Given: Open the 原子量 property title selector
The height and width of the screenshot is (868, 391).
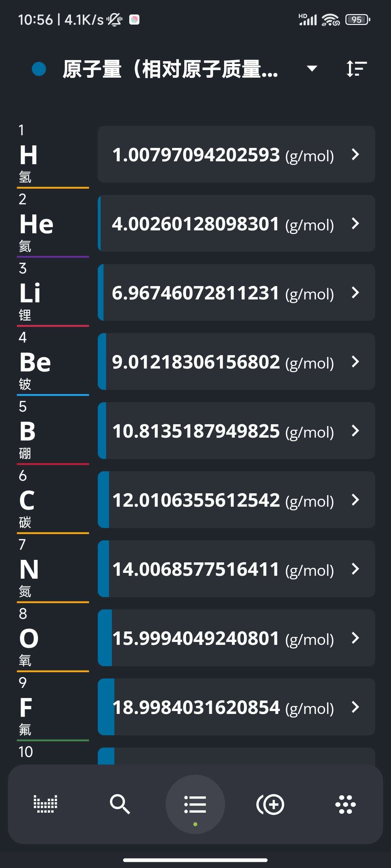Looking at the screenshot, I should click(x=170, y=69).
